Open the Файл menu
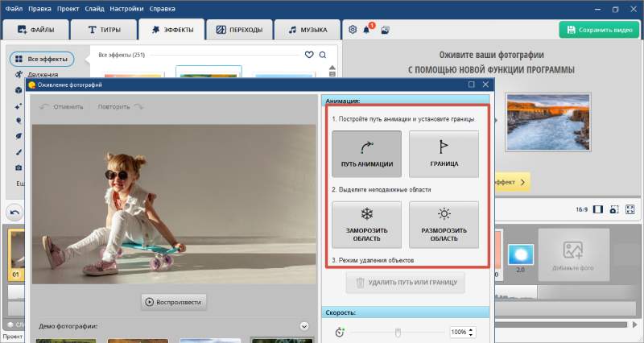Image resolution: width=644 pixels, height=343 pixels. click(14, 9)
